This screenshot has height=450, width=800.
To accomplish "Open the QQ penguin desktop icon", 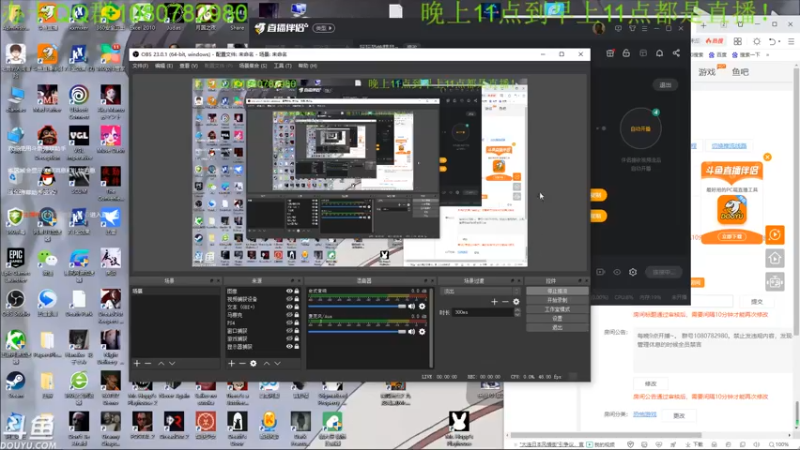I will (47, 181).
